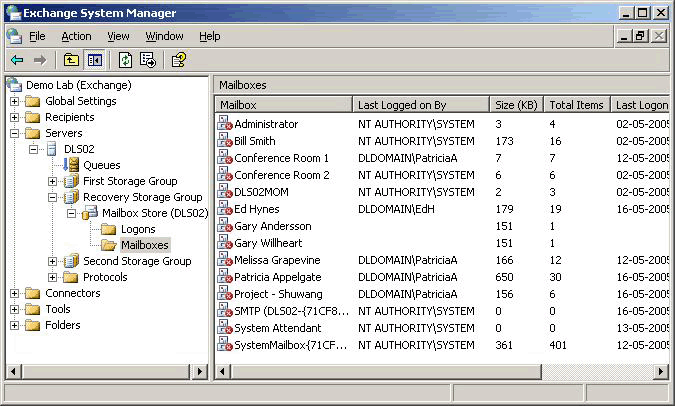
Task: Collapse the Mailbox Store (DLS02) node
Action: pyautogui.click(x=71, y=213)
